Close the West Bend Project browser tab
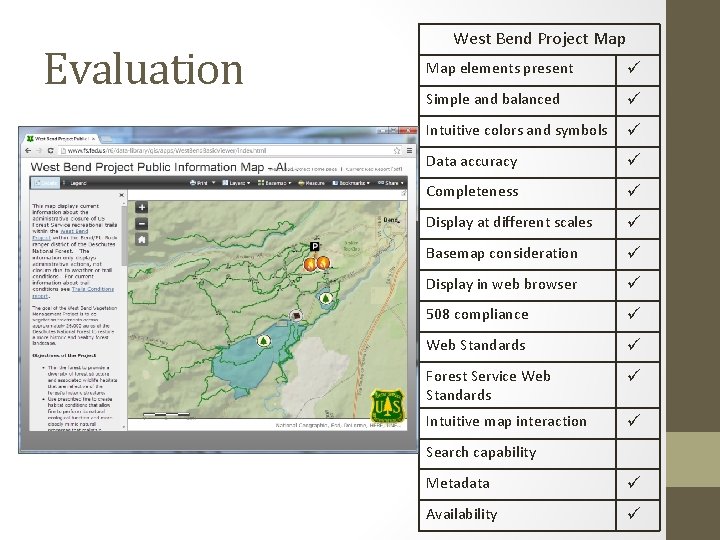Viewport: 720px width, 540px height. click(93, 138)
